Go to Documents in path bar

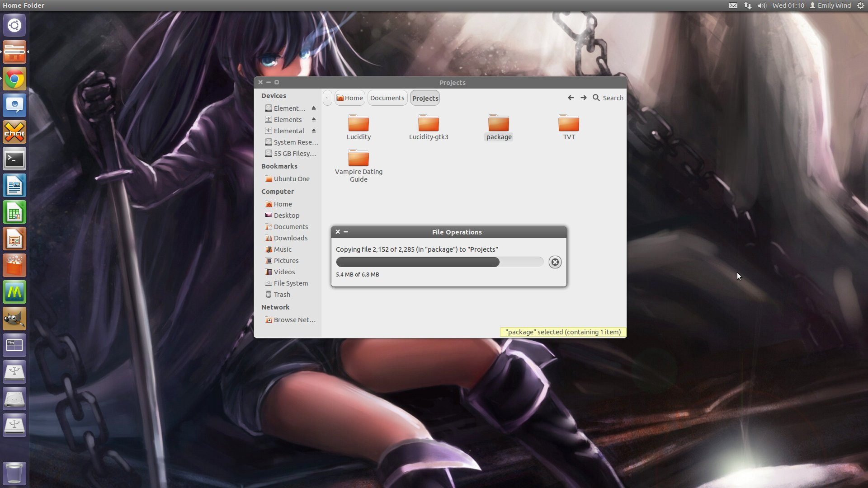[387, 98]
